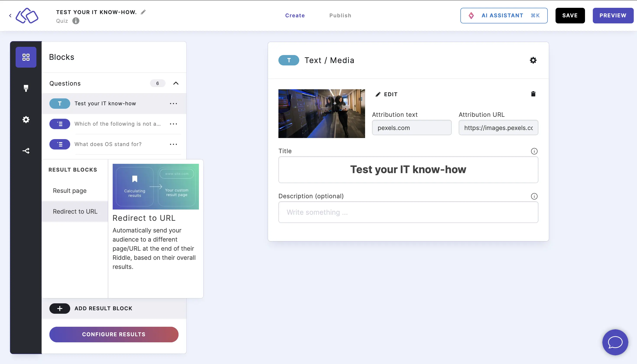Click the Description optional input field
The height and width of the screenshot is (364, 637).
408,212
